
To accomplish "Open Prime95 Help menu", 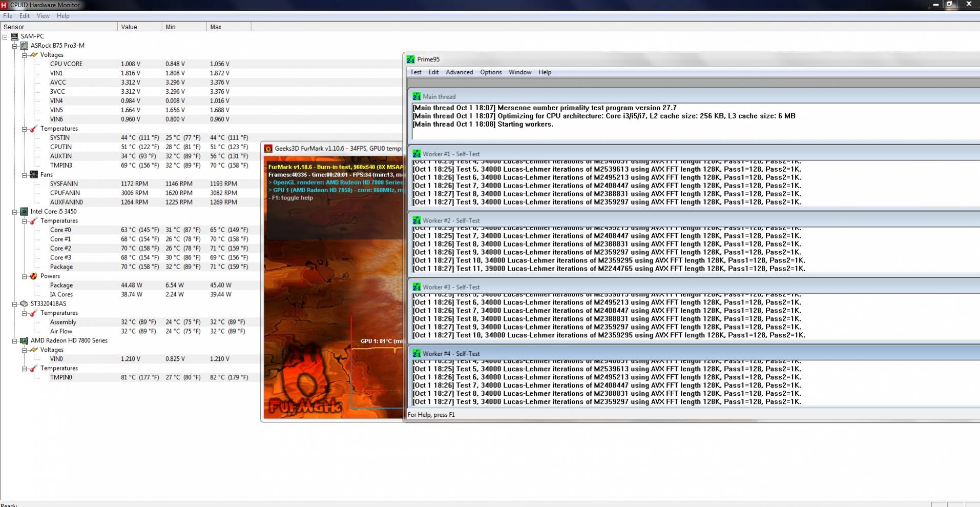I will [x=545, y=72].
